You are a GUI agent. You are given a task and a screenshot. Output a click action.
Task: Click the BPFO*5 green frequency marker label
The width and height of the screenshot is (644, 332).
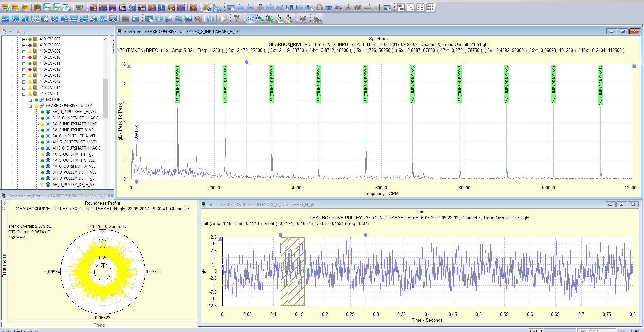pos(366,84)
